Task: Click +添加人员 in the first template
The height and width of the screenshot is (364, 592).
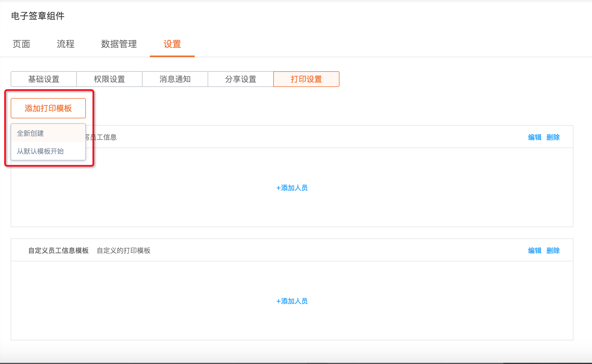Action: click(292, 188)
